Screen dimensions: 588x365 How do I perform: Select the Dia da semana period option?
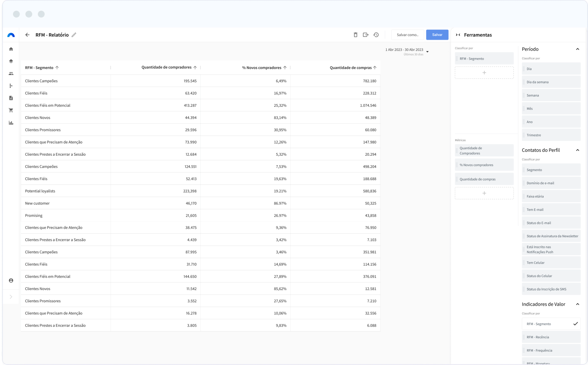point(551,82)
